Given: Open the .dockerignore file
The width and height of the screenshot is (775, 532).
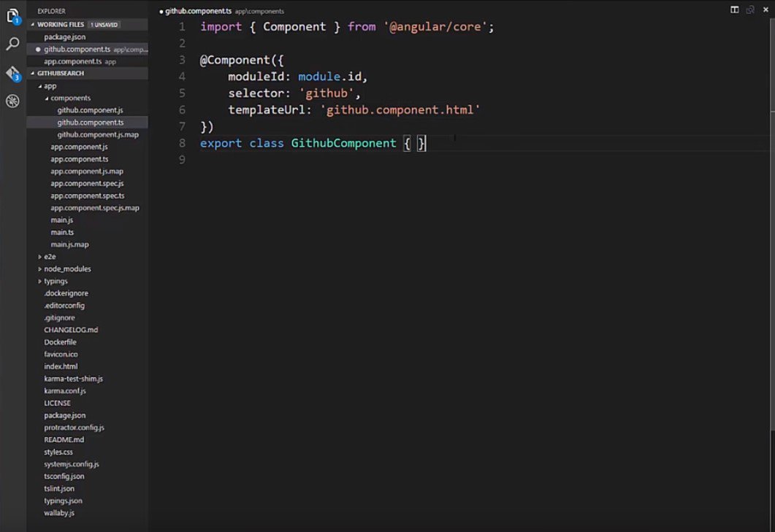Looking at the screenshot, I should click(x=66, y=293).
